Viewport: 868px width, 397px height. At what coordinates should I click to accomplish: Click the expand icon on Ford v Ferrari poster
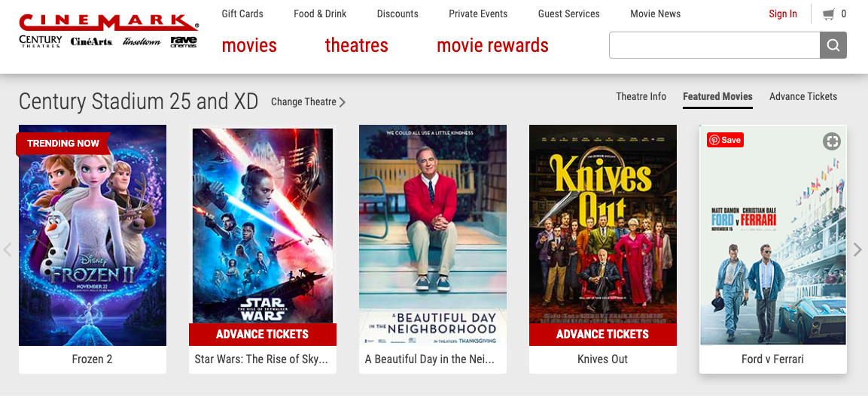tap(831, 141)
